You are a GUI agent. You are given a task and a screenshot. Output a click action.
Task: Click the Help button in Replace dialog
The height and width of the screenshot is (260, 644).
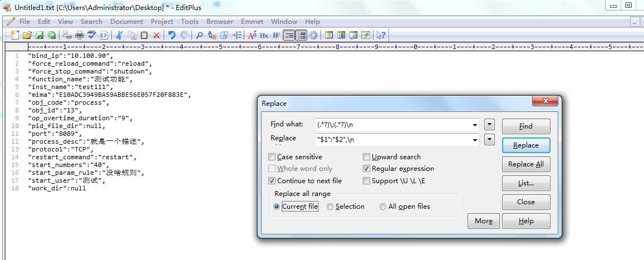(x=525, y=221)
